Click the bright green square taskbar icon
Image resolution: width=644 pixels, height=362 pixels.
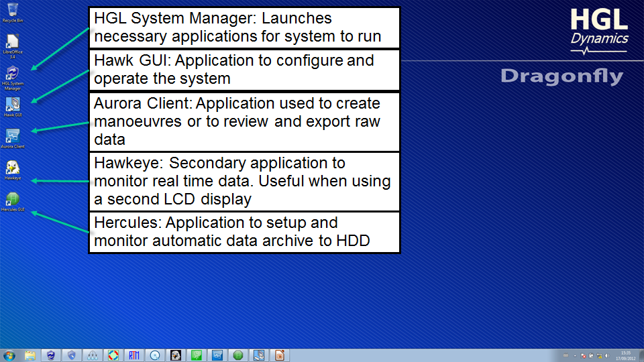tap(197, 355)
